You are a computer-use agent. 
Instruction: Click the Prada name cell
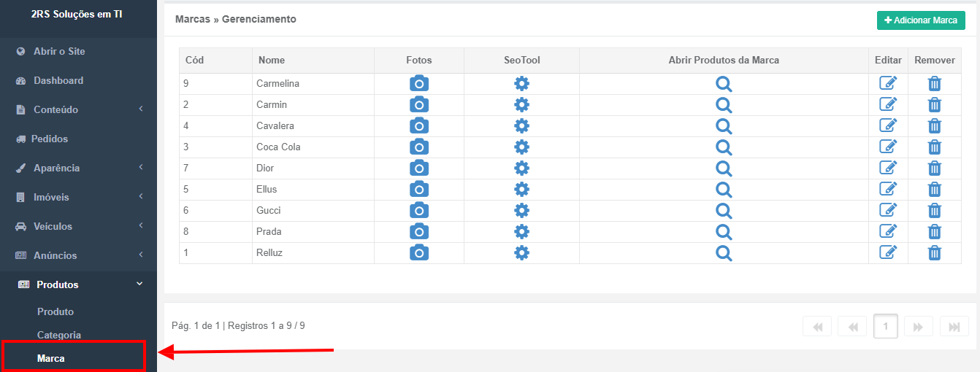(313, 231)
